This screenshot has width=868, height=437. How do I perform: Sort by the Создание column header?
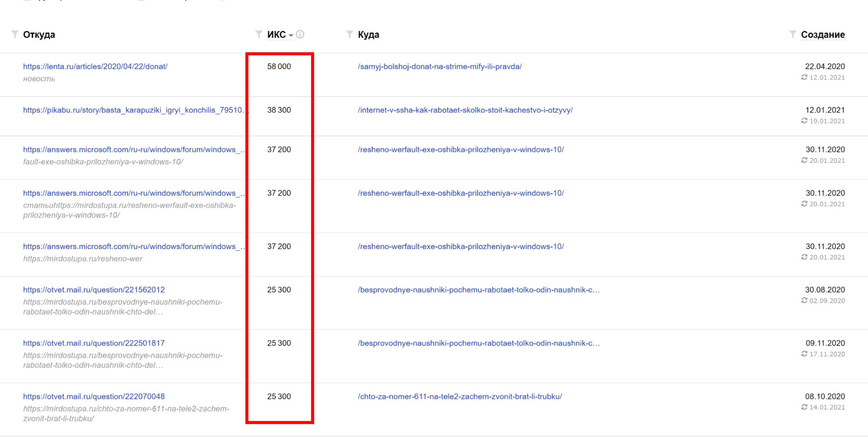pyautogui.click(x=822, y=35)
